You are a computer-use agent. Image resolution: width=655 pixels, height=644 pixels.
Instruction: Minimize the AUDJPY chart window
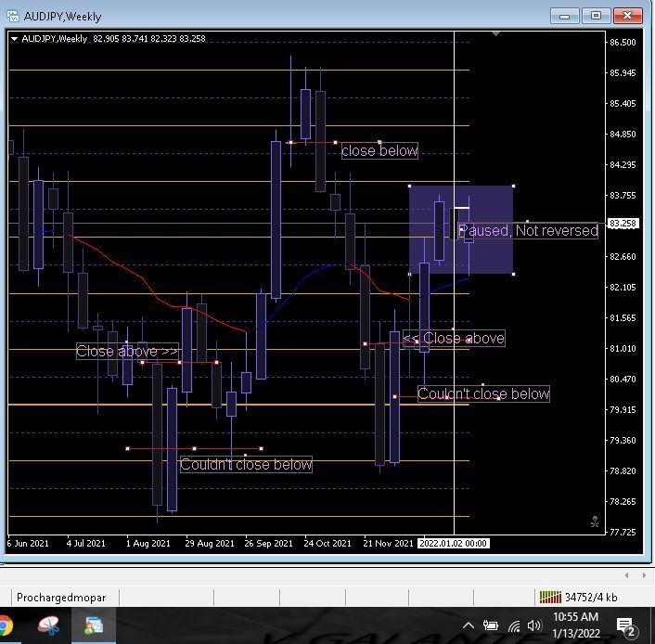(564, 16)
